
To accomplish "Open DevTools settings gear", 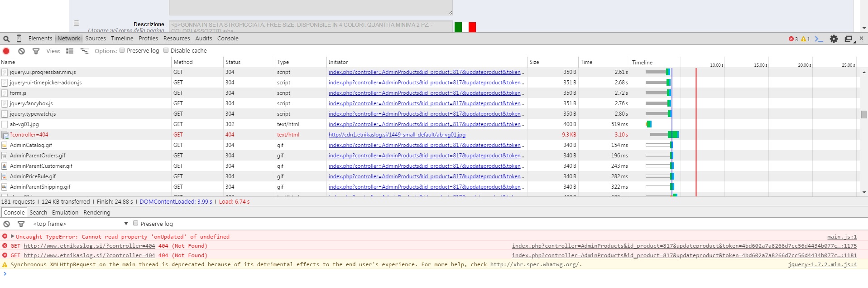I will 834,39.
